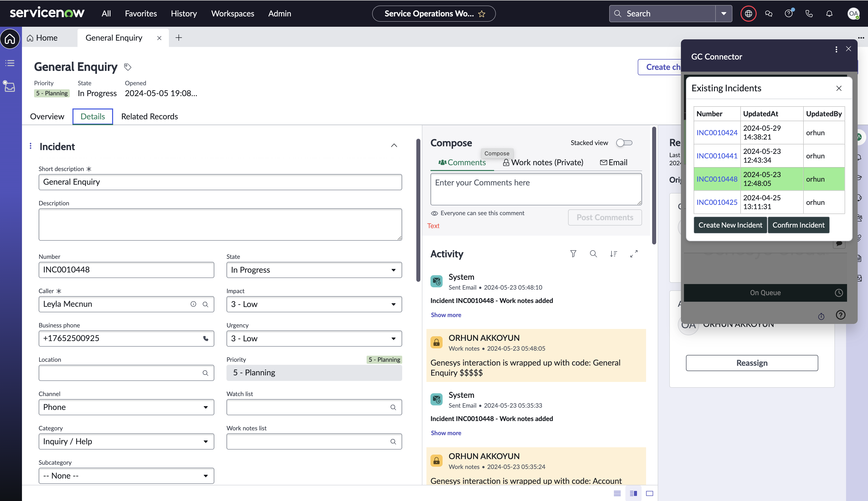Click the Reassign button
The width and height of the screenshot is (868, 501).
752,363
